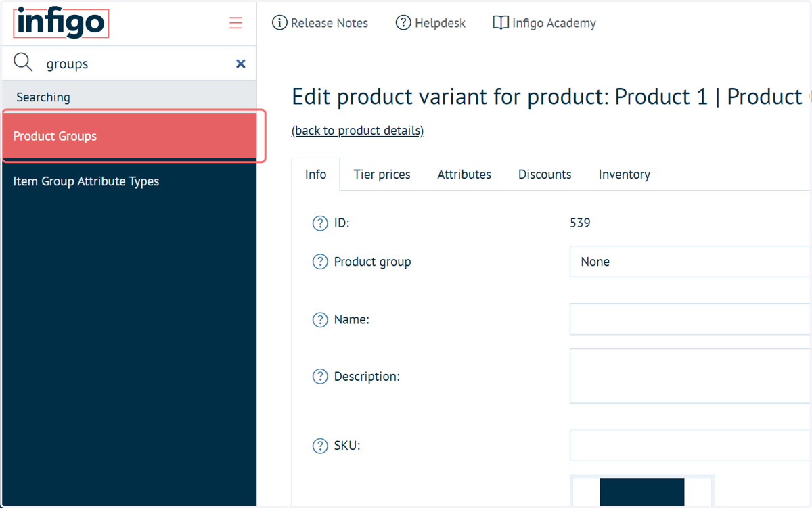The height and width of the screenshot is (508, 812).
Task: Click the Searching label in sidebar
Action: [43, 97]
